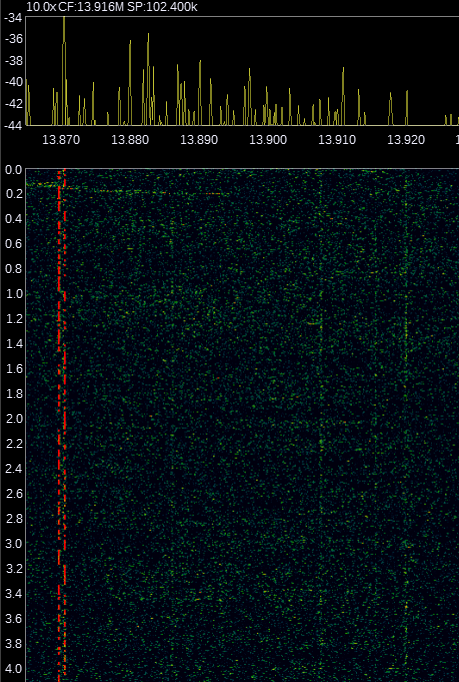Pick the 0.0 waterfall time label
The image size is (459, 682).
[x=13, y=170]
